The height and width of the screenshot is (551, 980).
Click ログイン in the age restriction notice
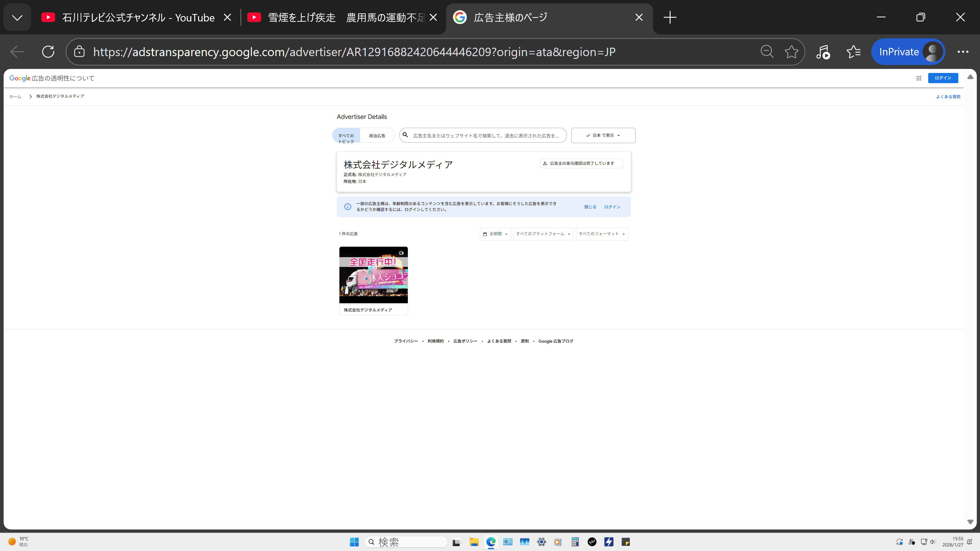coord(612,207)
